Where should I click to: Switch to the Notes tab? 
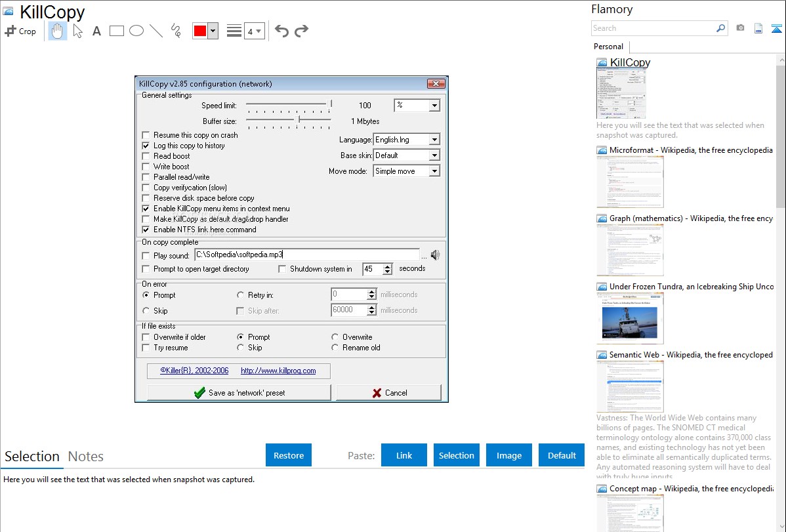click(x=86, y=457)
